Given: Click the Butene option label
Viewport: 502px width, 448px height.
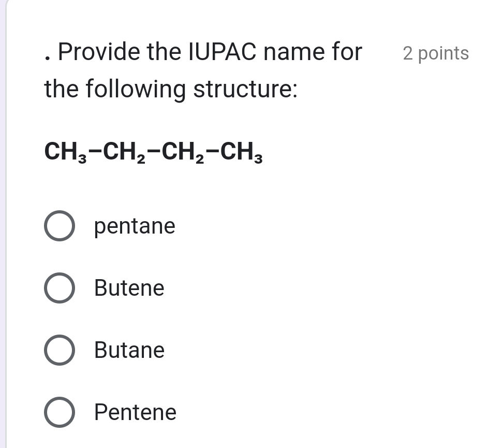Looking at the screenshot, I should click(129, 288).
